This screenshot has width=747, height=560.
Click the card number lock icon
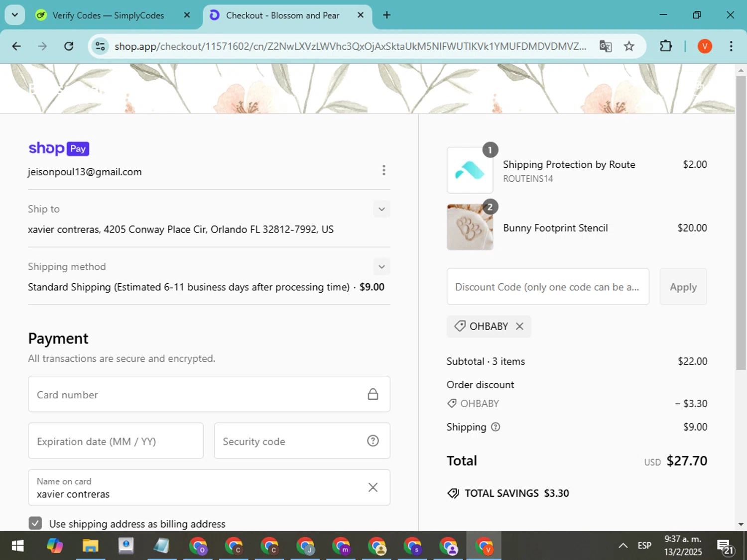pyautogui.click(x=373, y=394)
